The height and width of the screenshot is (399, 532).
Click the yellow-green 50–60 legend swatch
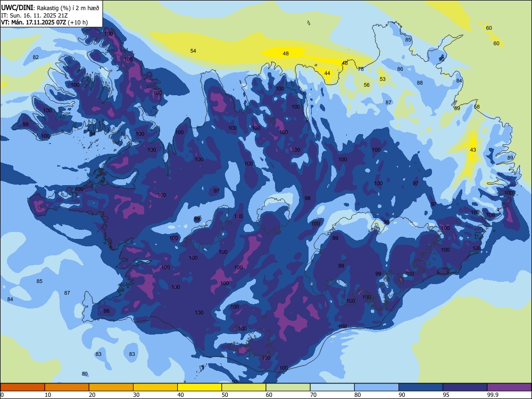tap(244, 387)
